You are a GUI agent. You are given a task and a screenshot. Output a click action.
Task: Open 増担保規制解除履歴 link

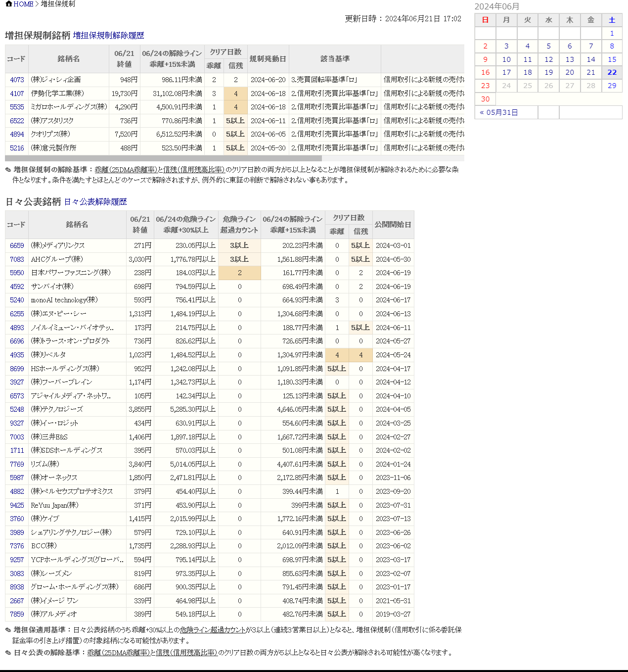pyautogui.click(x=108, y=36)
